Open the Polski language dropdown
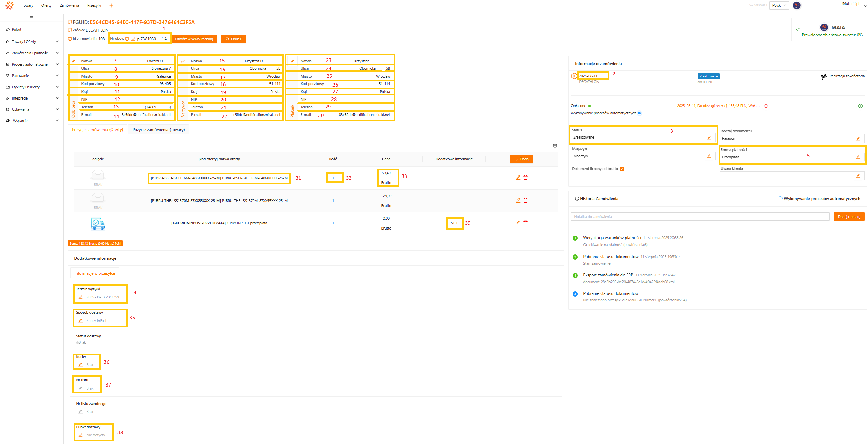 (x=779, y=5)
